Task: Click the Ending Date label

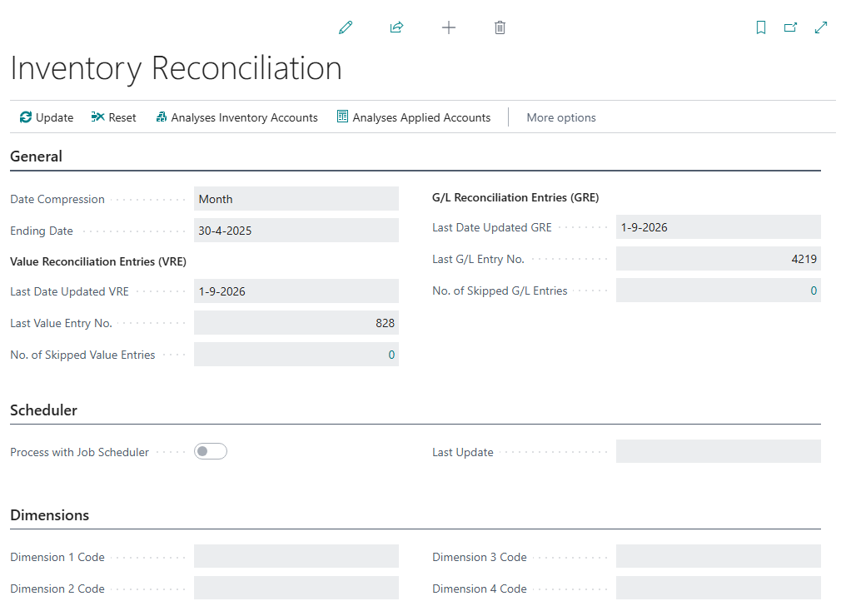Action: (42, 231)
